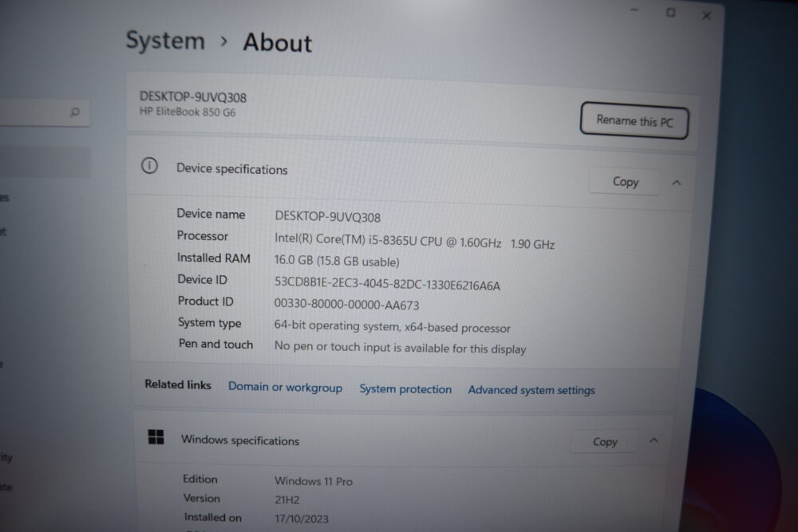The width and height of the screenshot is (798, 532).
Task: Click the search magnifier icon in sidebar
Action: pyautogui.click(x=75, y=112)
